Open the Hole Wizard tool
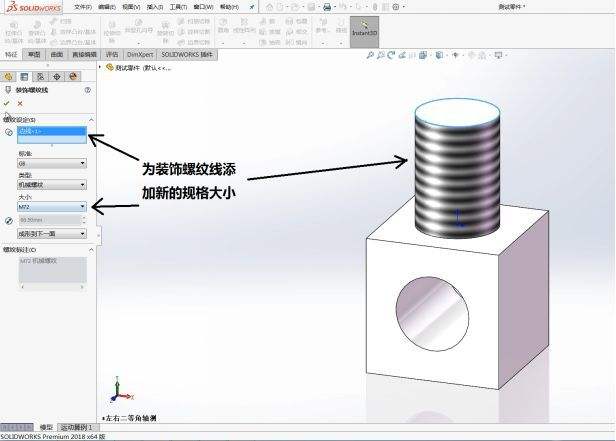 point(138,27)
